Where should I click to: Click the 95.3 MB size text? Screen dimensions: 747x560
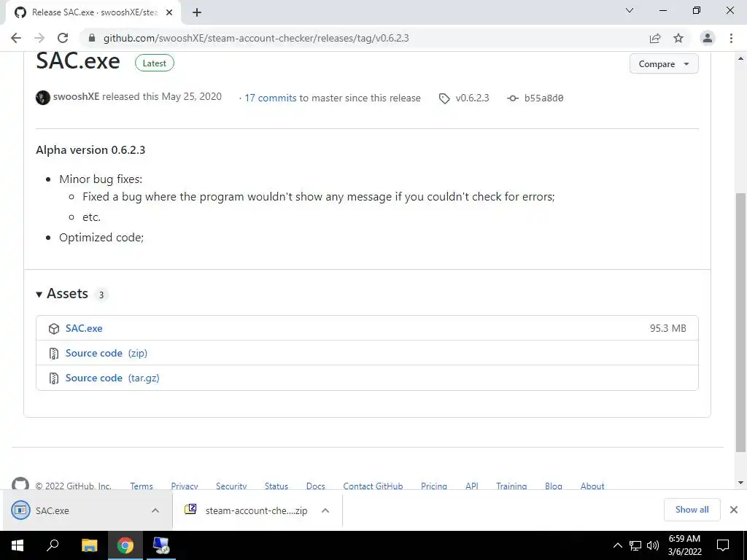[x=668, y=328]
